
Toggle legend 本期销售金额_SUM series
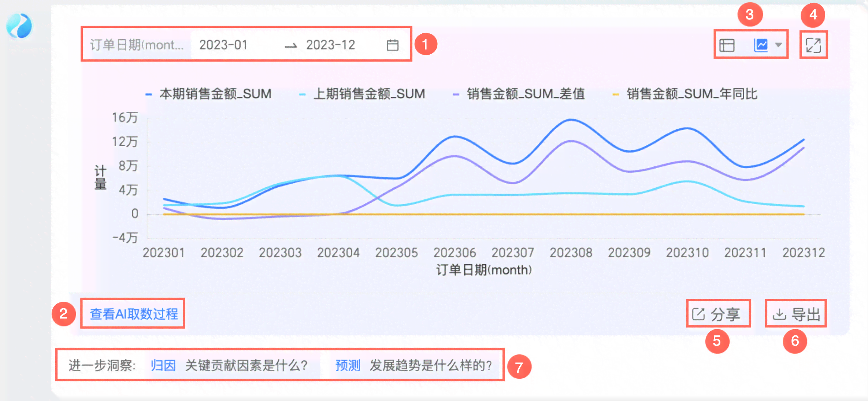click(208, 94)
